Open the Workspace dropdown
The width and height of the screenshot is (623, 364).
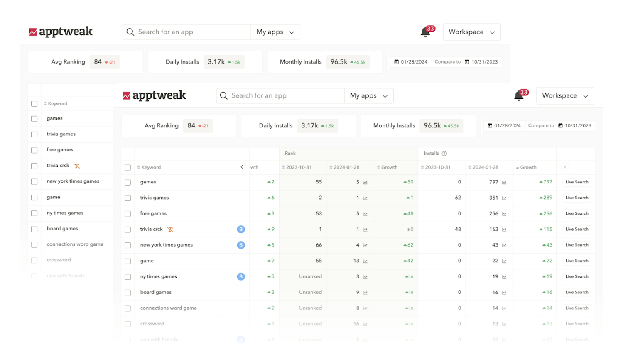click(x=565, y=95)
